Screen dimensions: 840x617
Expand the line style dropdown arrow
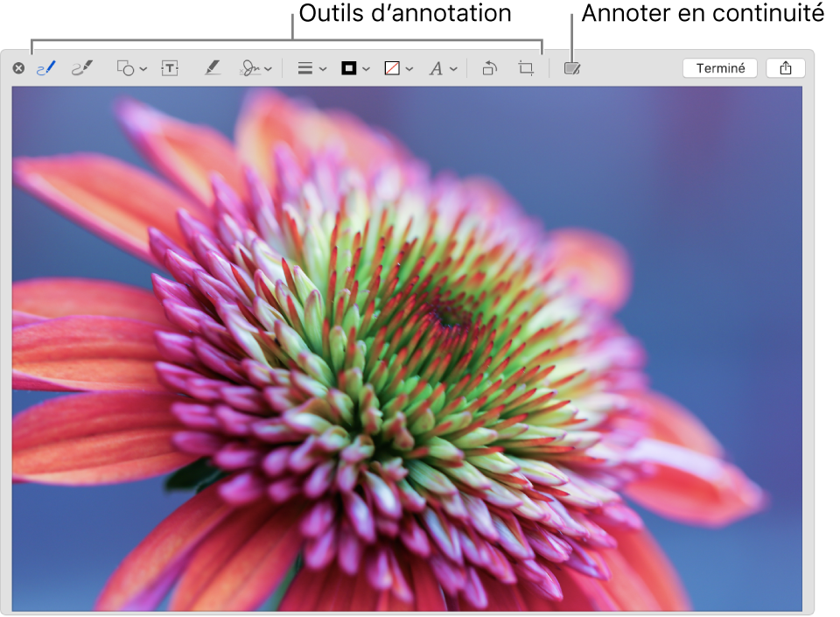(x=323, y=69)
